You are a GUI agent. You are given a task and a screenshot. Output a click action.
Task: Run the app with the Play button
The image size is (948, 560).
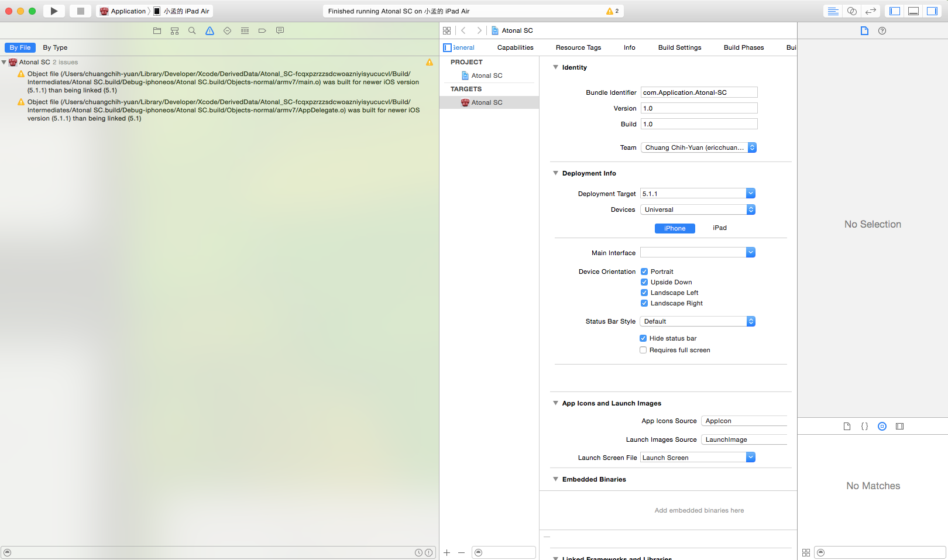54,11
